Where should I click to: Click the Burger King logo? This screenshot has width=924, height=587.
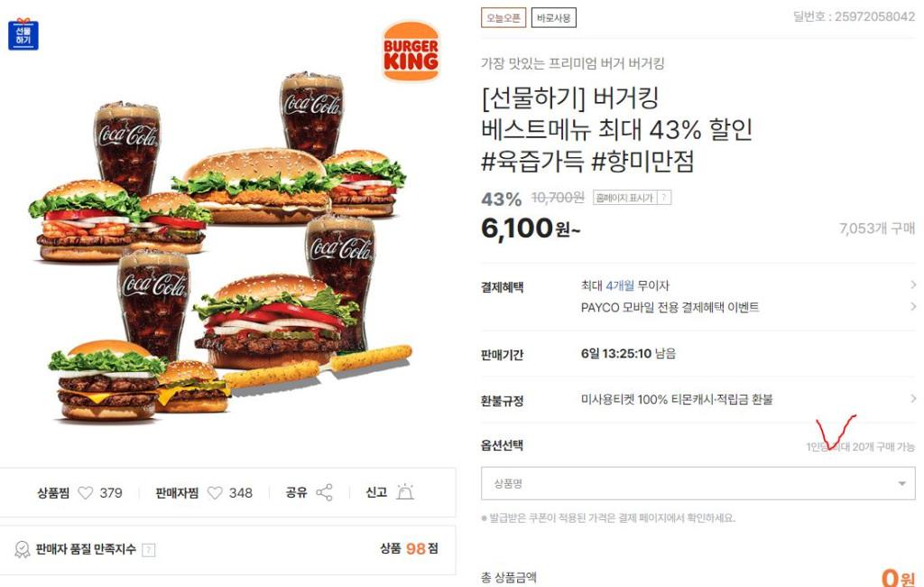[411, 51]
